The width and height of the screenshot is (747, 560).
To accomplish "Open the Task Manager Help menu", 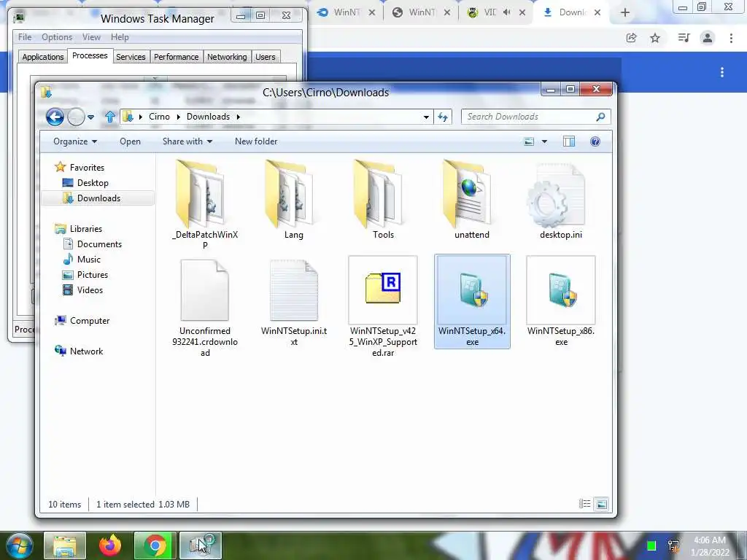I will pyautogui.click(x=120, y=37).
